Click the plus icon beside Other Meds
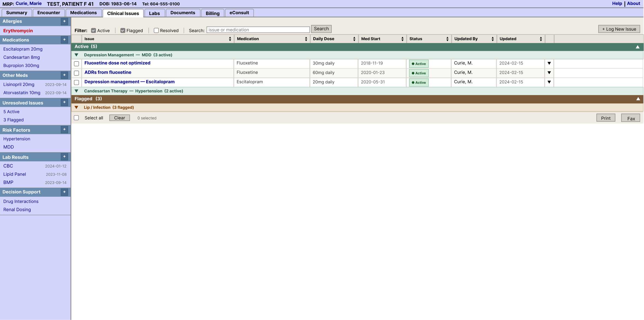The height and width of the screenshot is (320, 644). 64,75
